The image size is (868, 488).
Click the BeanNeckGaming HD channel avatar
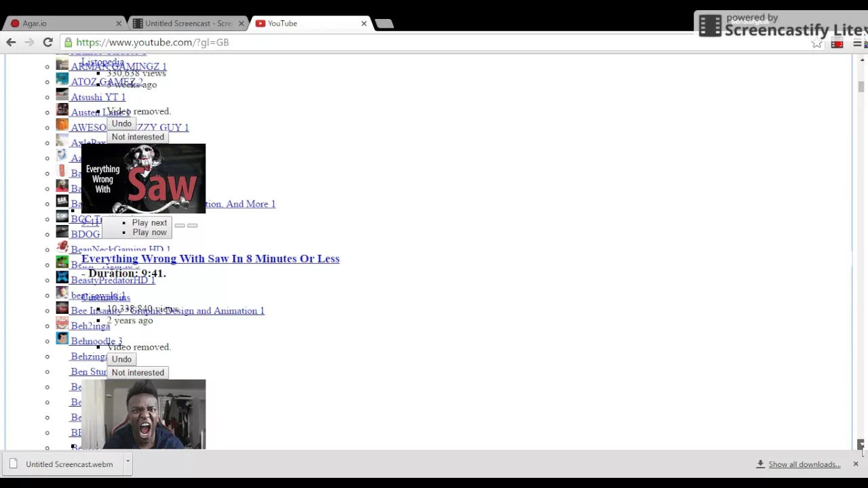[x=62, y=248]
